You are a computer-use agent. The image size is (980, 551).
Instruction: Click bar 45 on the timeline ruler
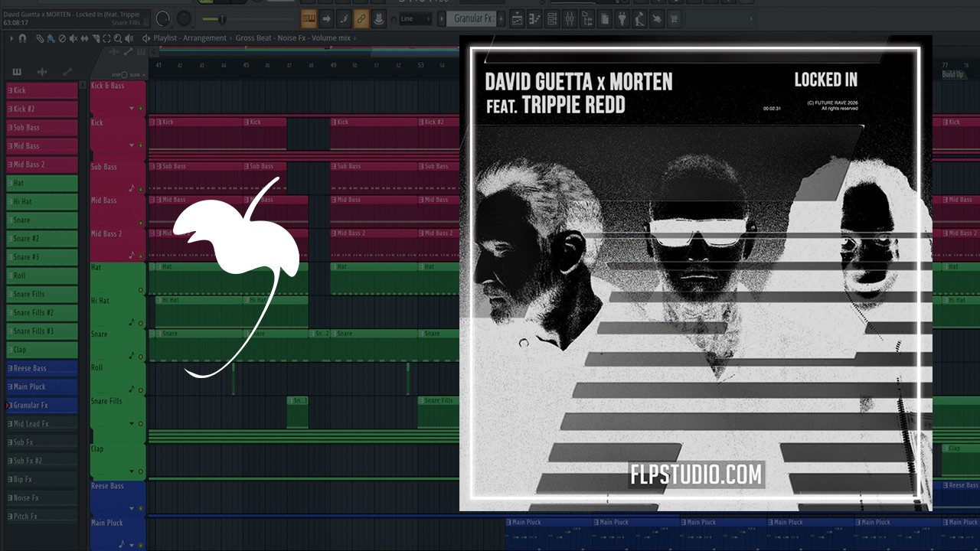tap(246, 65)
